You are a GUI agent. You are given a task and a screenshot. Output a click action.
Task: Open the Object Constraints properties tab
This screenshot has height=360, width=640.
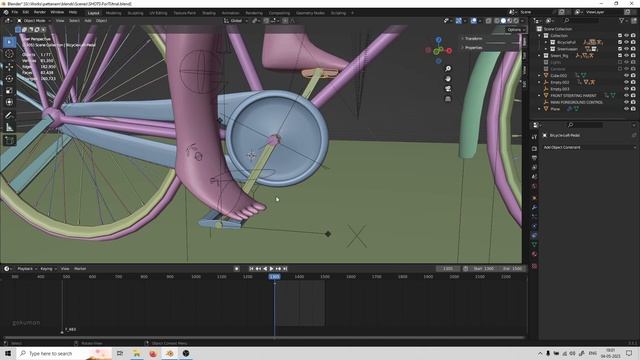pos(534,236)
